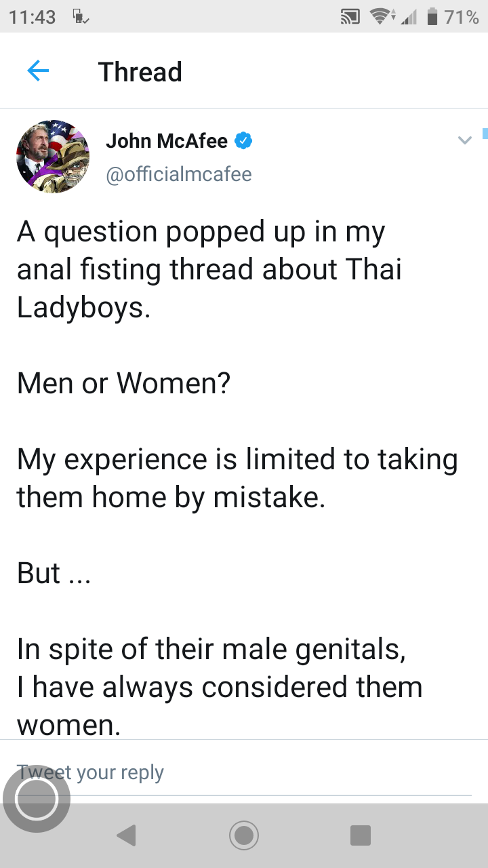Tap the cast icon in status bar
Image resolution: width=488 pixels, height=868 pixels.
click(x=350, y=17)
